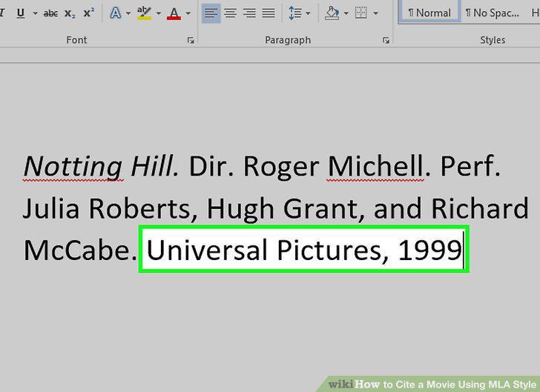Toggle superscript formatting
This screenshot has height=392, width=540.
[x=89, y=13]
